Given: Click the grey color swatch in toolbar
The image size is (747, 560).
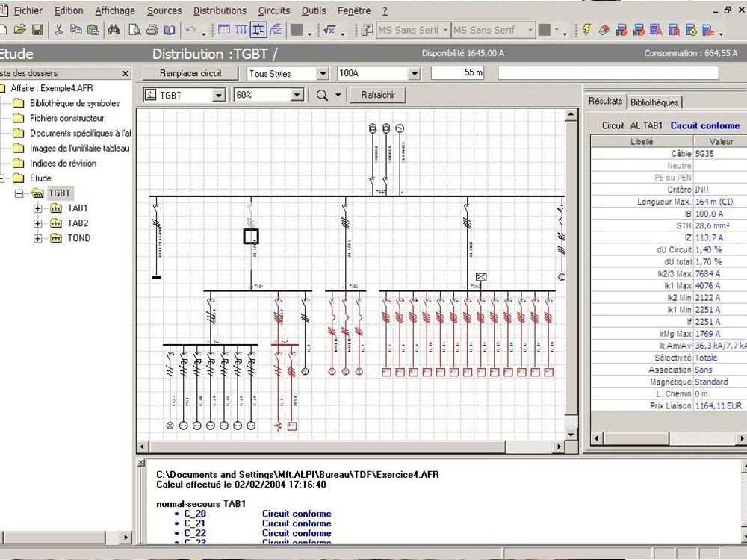Looking at the screenshot, I should (297, 30).
